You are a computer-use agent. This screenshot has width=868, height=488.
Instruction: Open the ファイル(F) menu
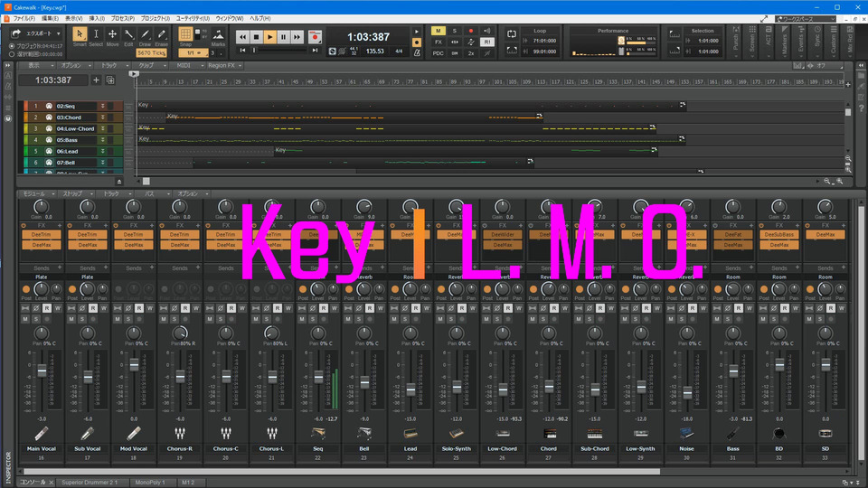point(24,18)
